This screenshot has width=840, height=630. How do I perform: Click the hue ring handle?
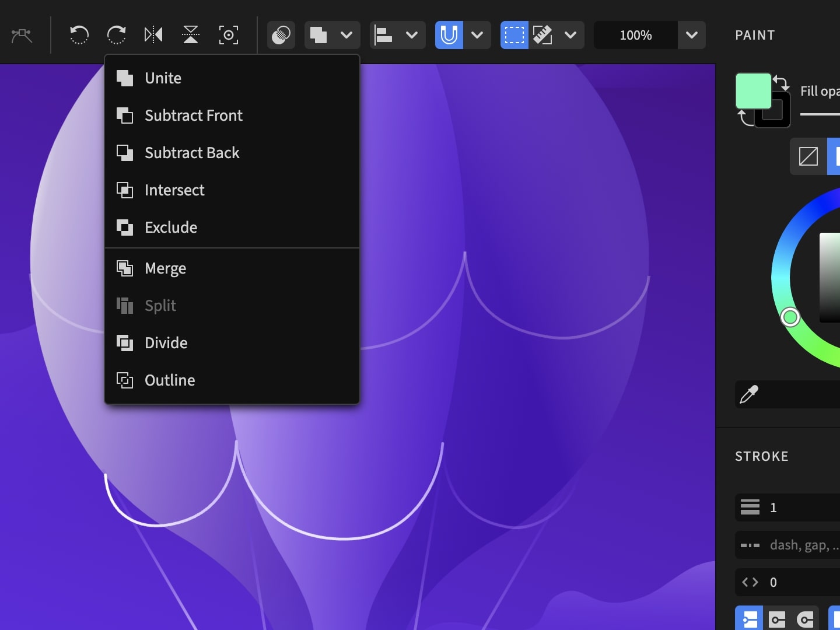point(790,317)
